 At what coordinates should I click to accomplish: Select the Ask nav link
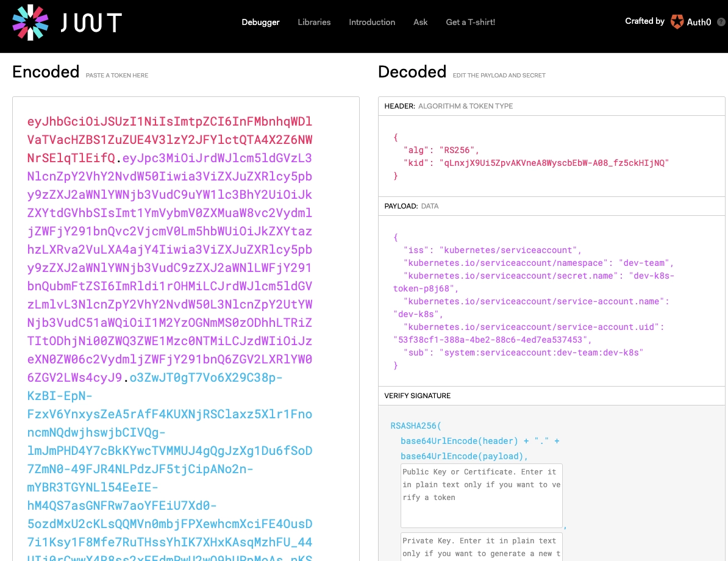pyautogui.click(x=421, y=22)
